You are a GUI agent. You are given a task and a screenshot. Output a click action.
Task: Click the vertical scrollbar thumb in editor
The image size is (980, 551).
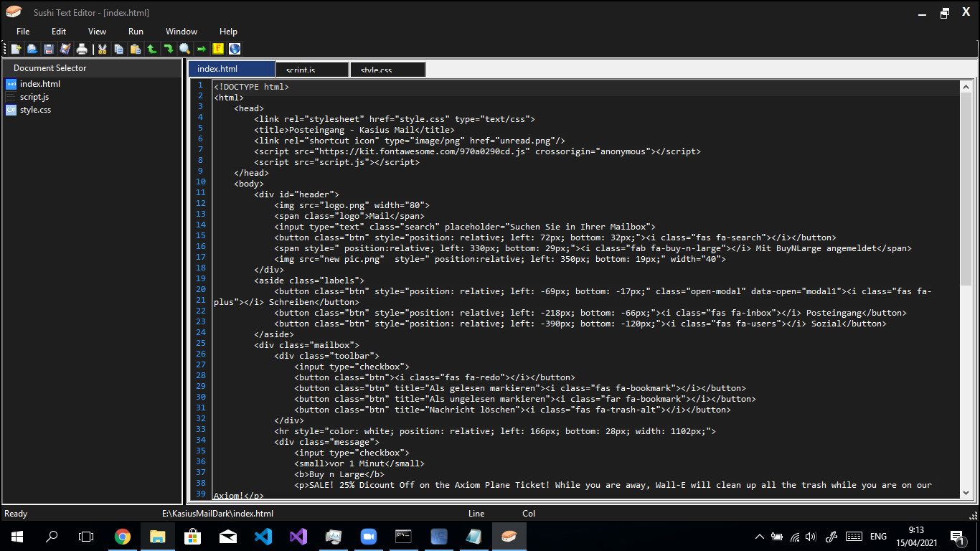(x=966, y=189)
